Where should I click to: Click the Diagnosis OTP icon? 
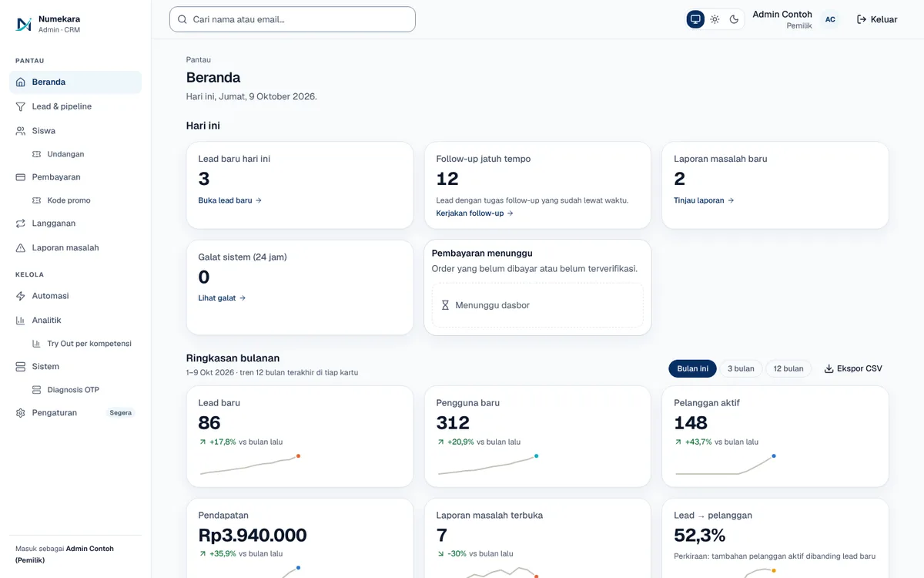[37, 390]
